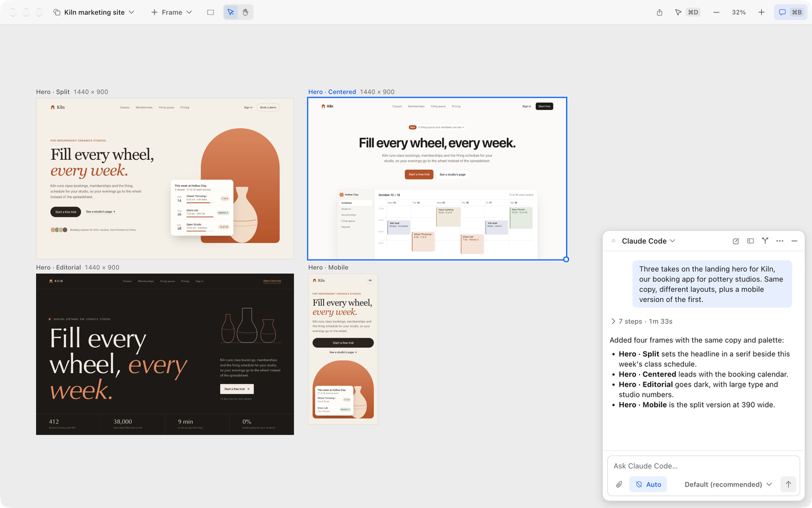The height and width of the screenshot is (508, 812).
Task: Expand the 7 steps disclosure
Action: coord(642,321)
